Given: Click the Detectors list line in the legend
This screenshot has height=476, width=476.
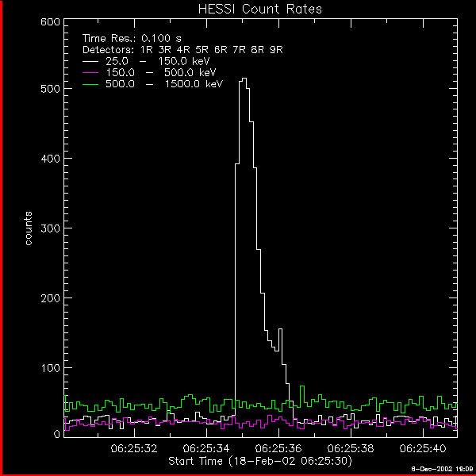Looking at the screenshot, I should pos(182,49).
